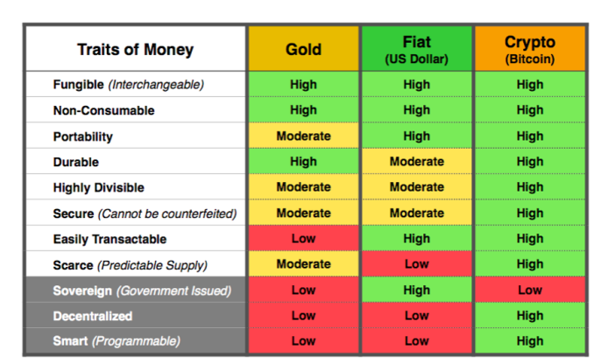This screenshot has width=615, height=364.
Task: Select the Easily Transactable row label
Action: coord(110,239)
